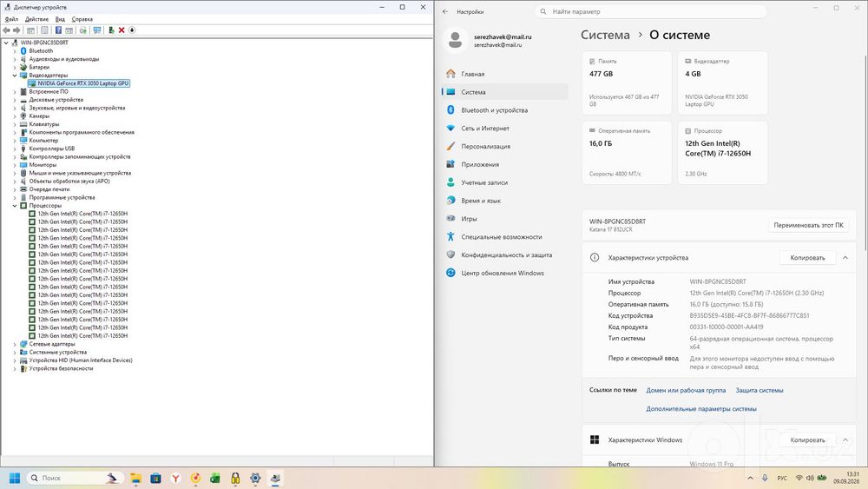Click the Время и язык globe icon

coord(450,201)
